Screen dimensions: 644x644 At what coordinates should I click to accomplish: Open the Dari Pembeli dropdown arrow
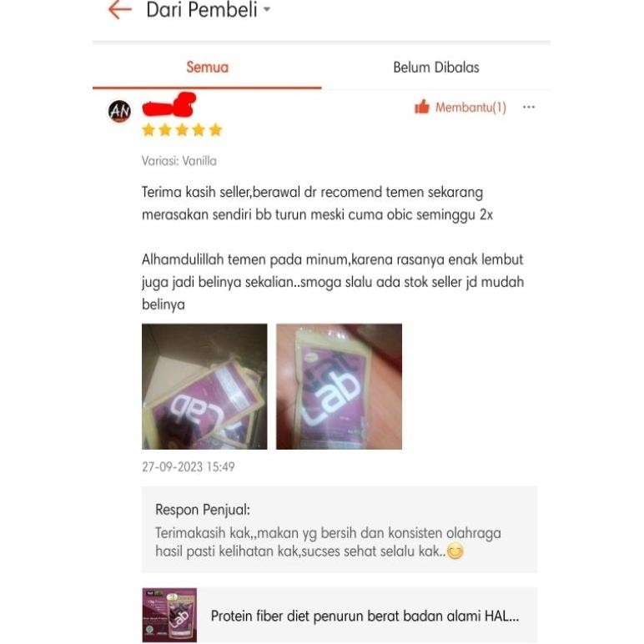pyautogui.click(x=267, y=9)
